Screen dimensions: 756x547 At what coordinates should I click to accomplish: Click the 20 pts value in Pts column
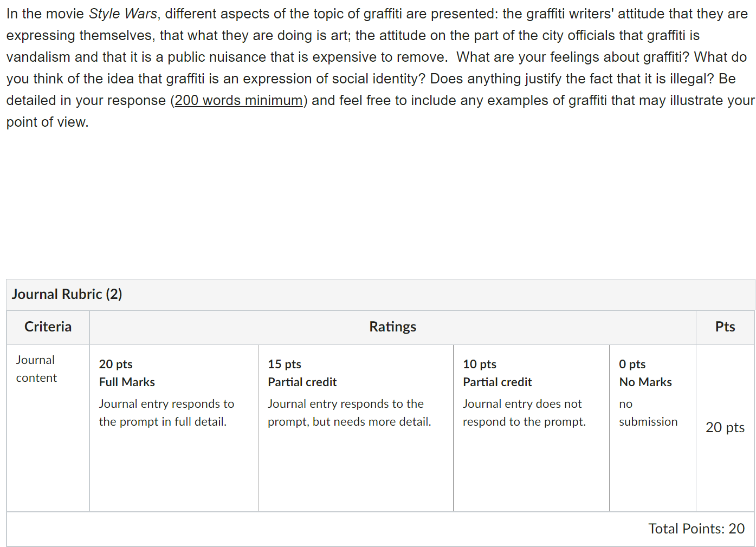coord(725,427)
